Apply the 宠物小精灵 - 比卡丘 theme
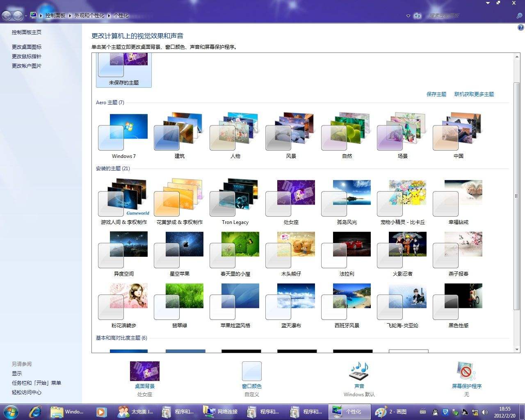 click(x=402, y=202)
